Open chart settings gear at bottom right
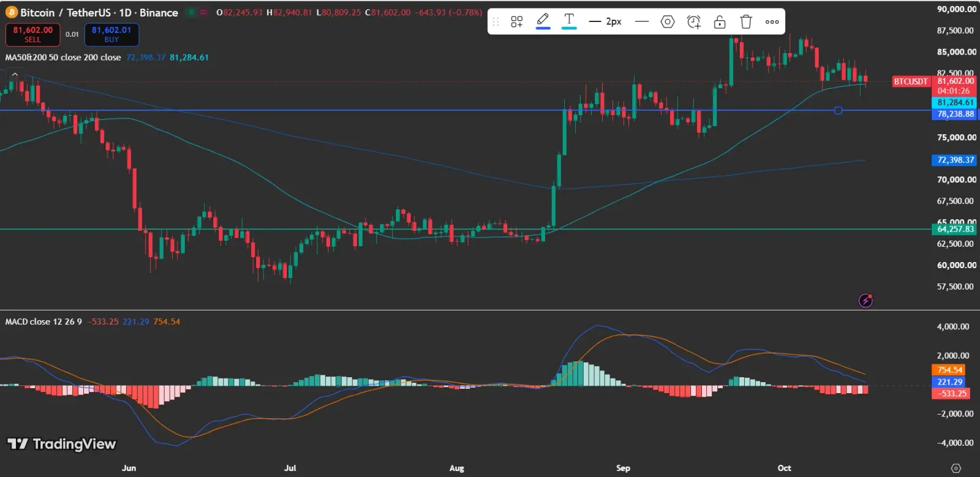 coord(956,468)
